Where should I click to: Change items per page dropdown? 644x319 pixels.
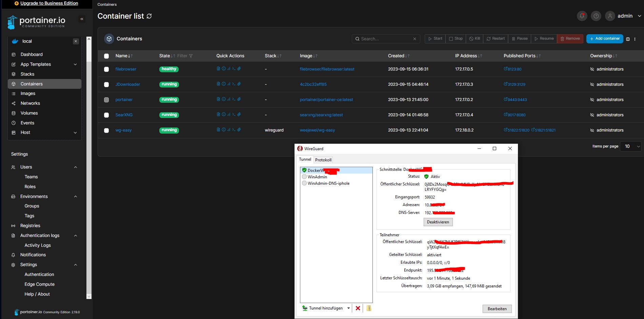pos(630,146)
